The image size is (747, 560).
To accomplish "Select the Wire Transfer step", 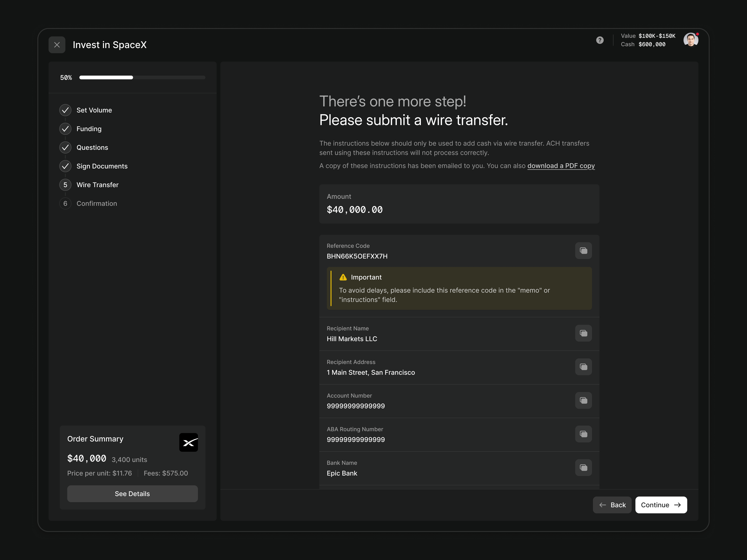I will (x=97, y=185).
